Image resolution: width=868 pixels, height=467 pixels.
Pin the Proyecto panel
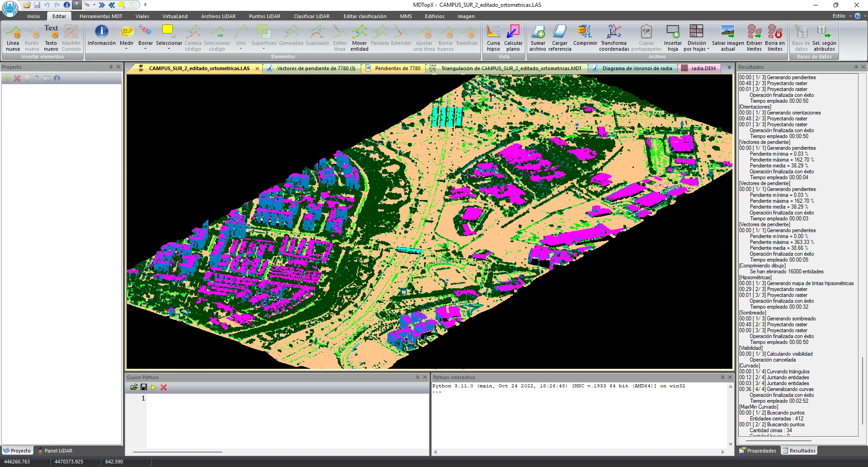111,67
